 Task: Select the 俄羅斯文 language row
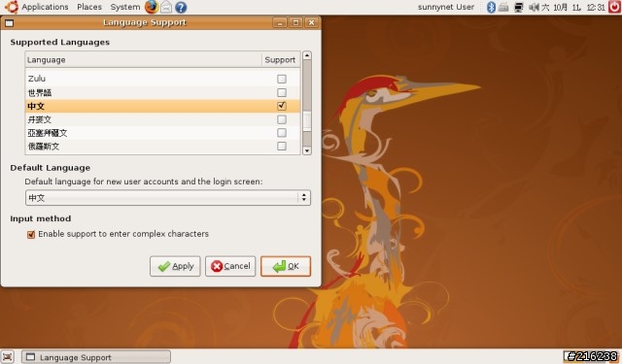coord(162,147)
